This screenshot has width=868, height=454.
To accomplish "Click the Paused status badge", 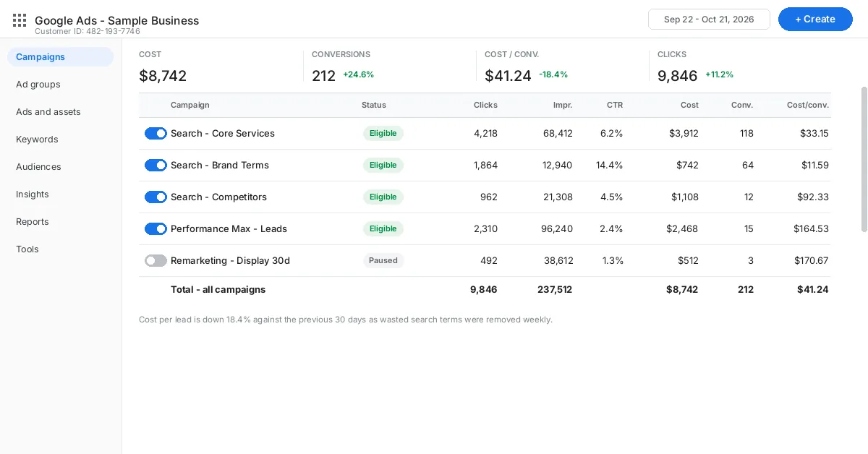I will pyautogui.click(x=383, y=260).
